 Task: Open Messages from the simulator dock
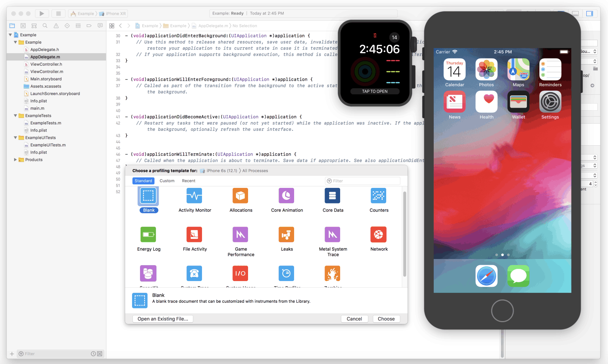coord(518,276)
